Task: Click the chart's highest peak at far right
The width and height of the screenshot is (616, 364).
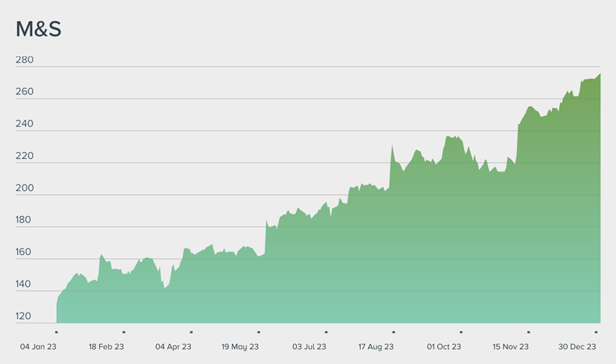Action: tap(599, 75)
